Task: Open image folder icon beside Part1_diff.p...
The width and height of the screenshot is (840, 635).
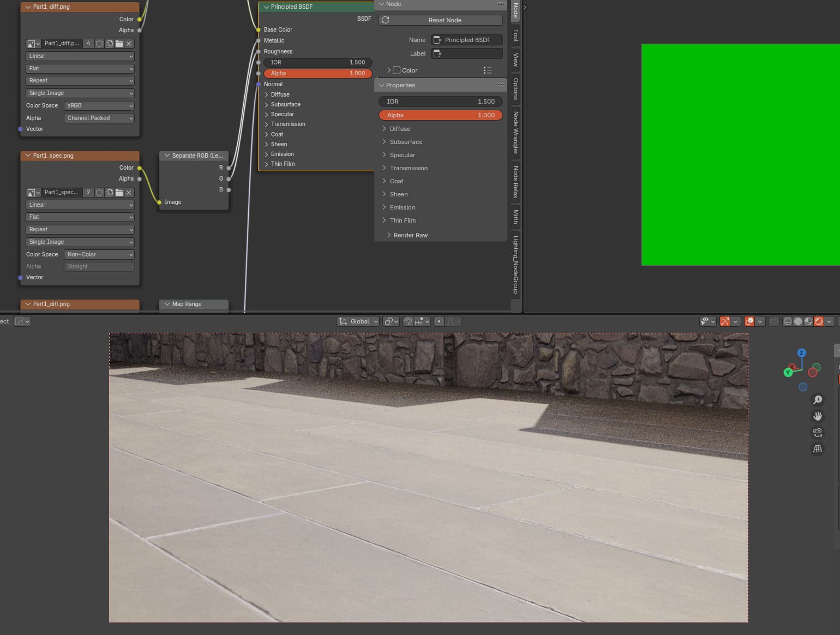Action: (x=119, y=44)
